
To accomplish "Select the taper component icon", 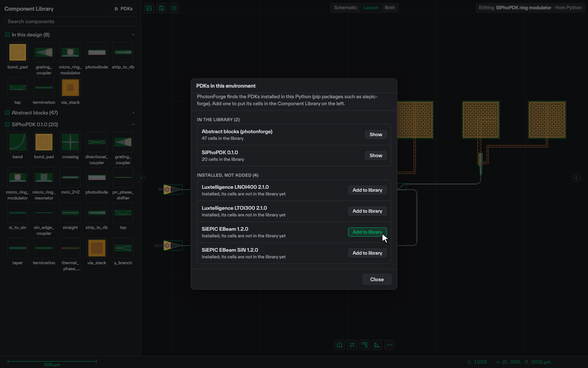I will point(18,248).
